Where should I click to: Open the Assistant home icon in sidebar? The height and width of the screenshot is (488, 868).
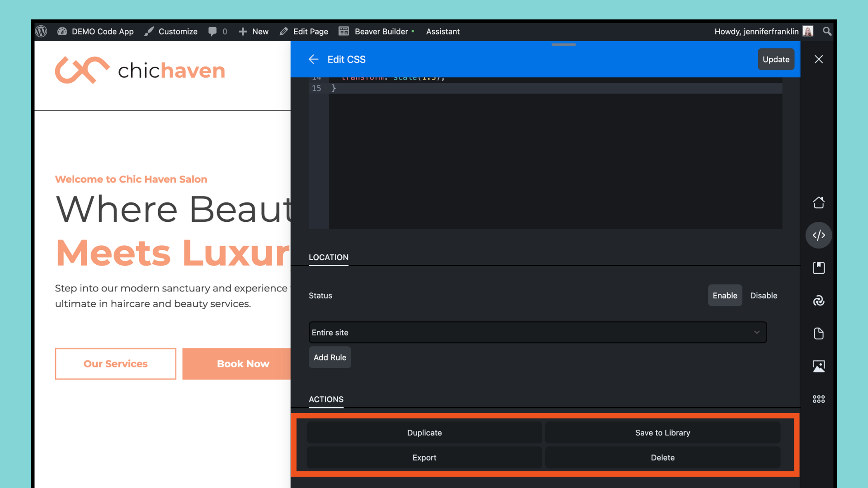click(x=818, y=202)
